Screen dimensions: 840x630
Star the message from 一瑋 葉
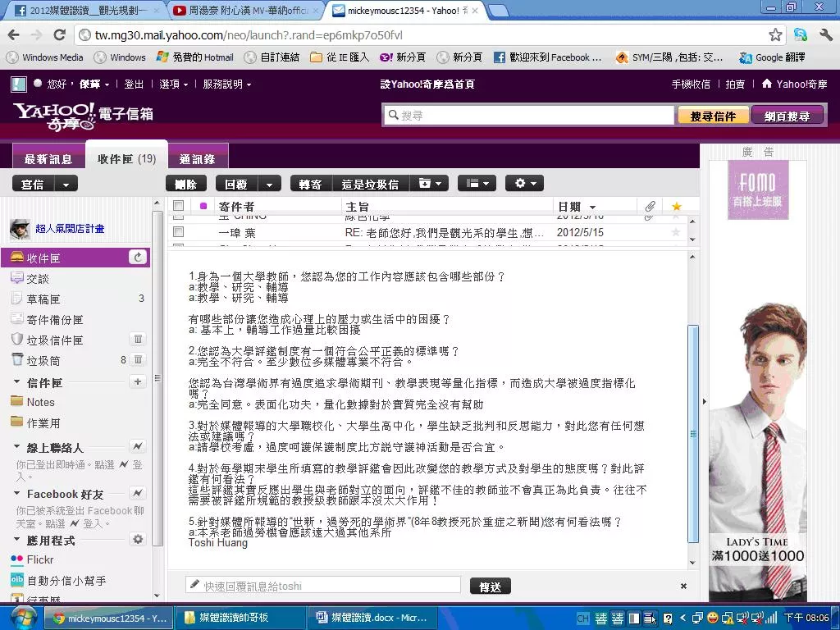pos(676,232)
